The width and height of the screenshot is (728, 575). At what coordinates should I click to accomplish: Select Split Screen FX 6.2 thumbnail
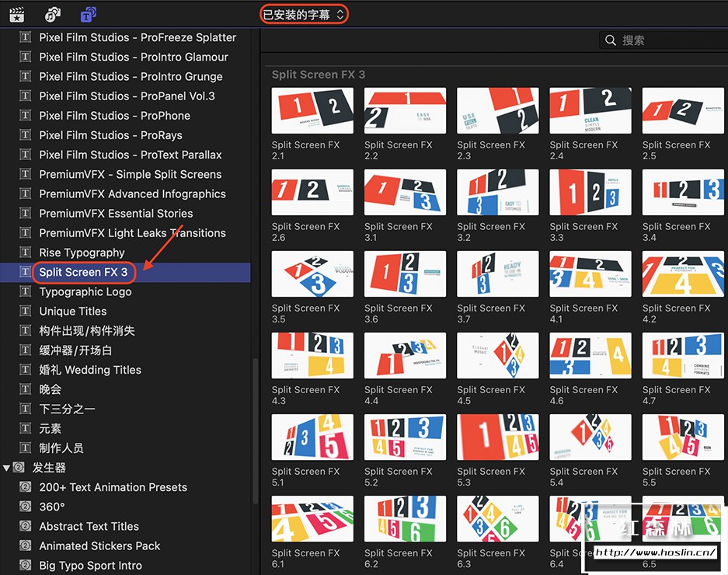pyautogui.click(x=405, y=519)
